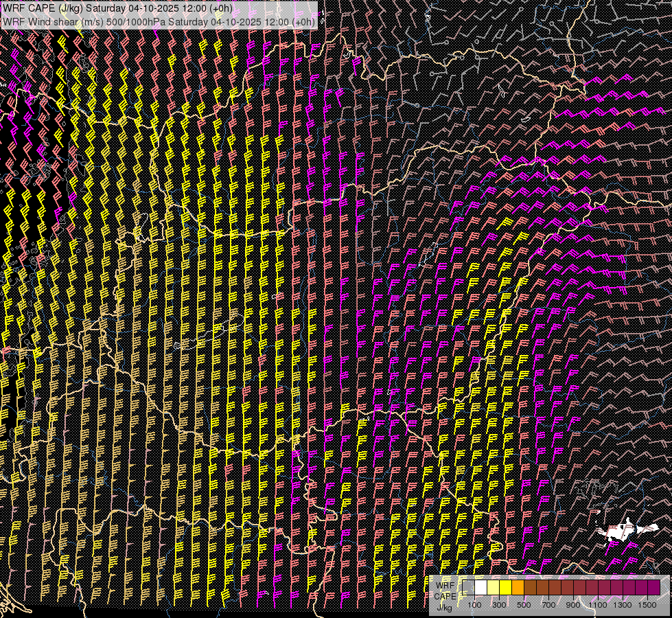Click the legend value 500

524,605
